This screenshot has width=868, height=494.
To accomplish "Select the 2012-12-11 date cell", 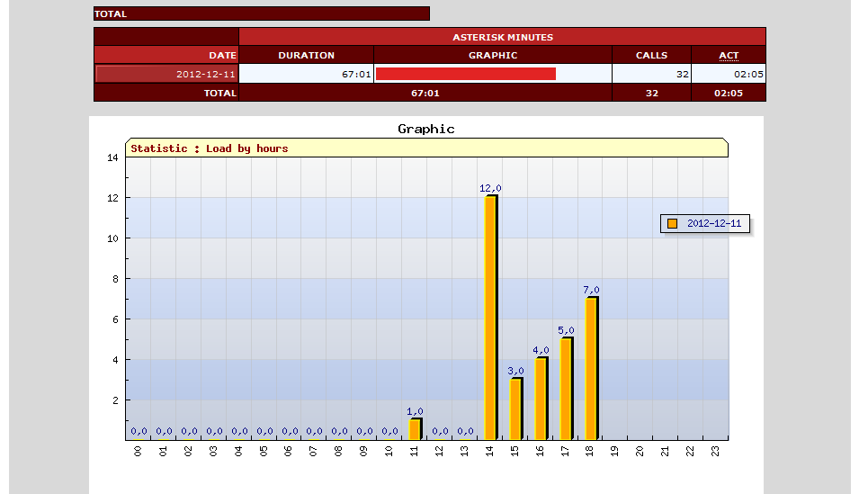I will tap(166, 74).
